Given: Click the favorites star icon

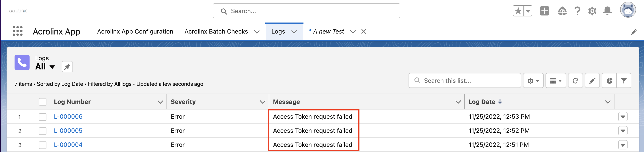Looking at the screenshot, I should tap(518, 11).
